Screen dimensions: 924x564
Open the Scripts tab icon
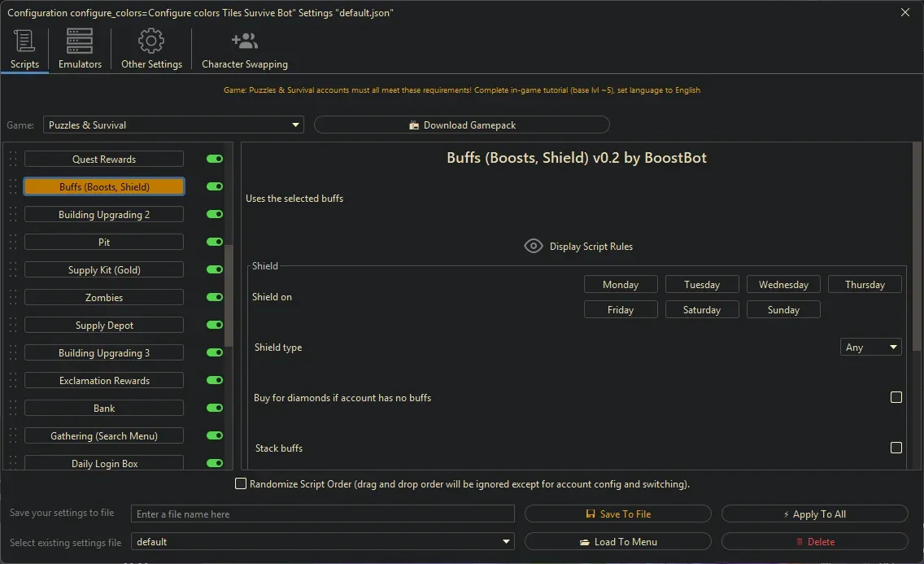pyautogui.click(x=24, y=41)
